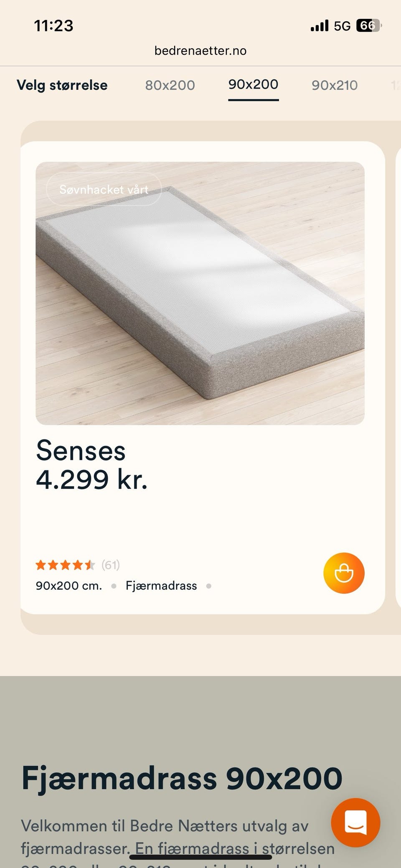Open the star rating reviews
Image resolution: width=401 pixels, height=868 pixels.
[x=65, y=565]
